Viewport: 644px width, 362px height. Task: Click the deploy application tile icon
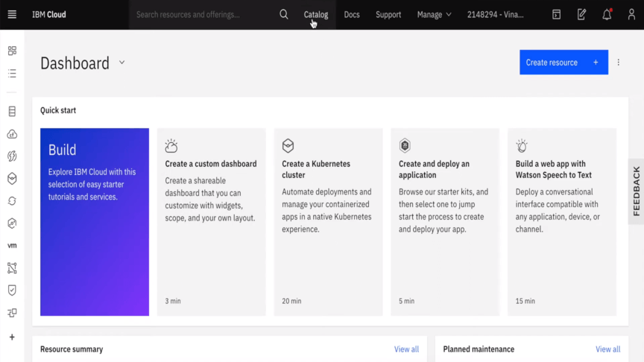(405, 146)
